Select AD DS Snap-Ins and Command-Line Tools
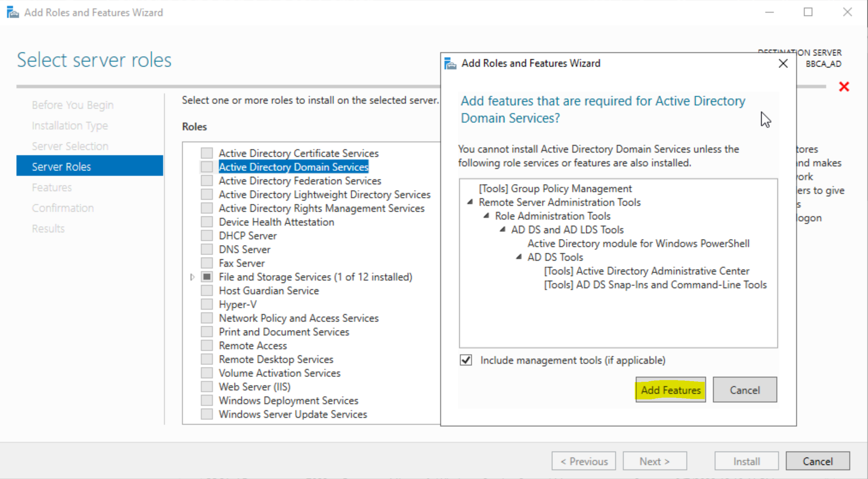The height and width of the screenshot is (479, 868). click(x=655, y=285)
